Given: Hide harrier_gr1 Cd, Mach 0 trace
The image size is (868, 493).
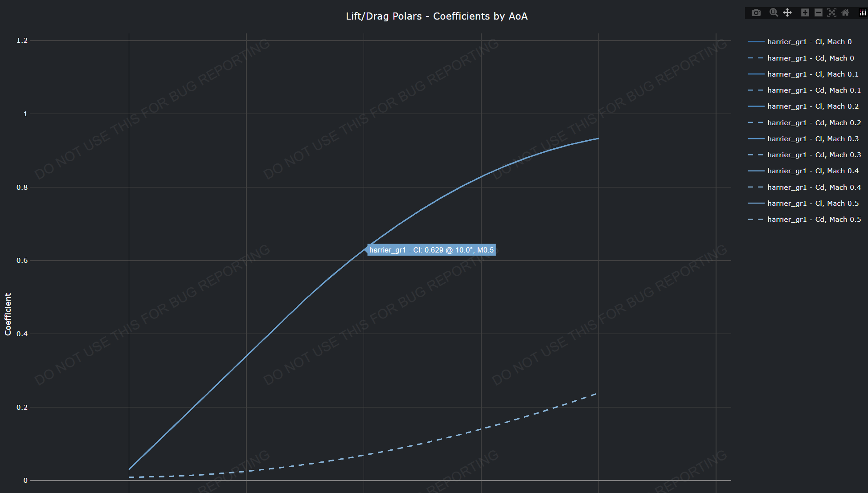Looking at the screenshot, I should (810, 58).
